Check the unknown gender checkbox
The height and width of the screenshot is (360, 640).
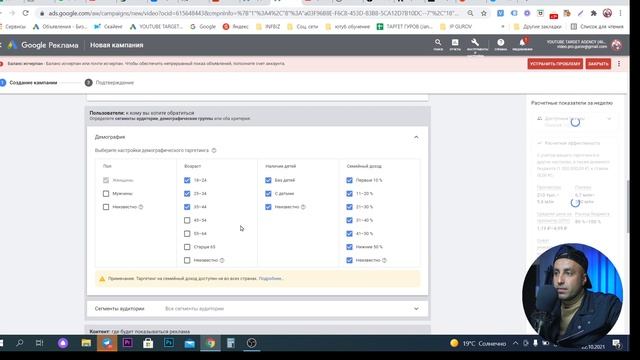pos(106,207)
